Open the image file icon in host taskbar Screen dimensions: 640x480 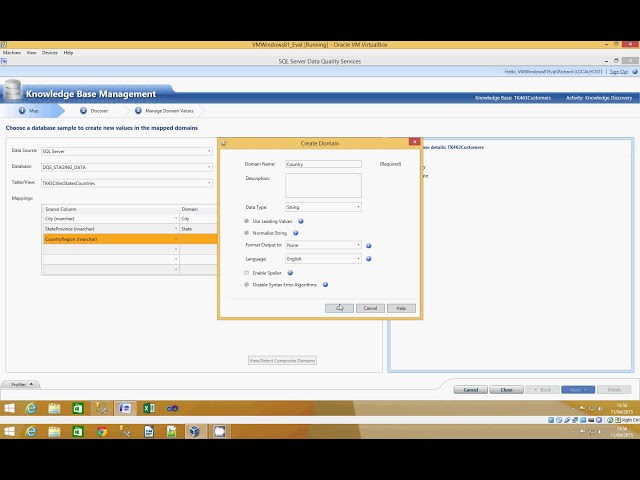pos(172,431)
